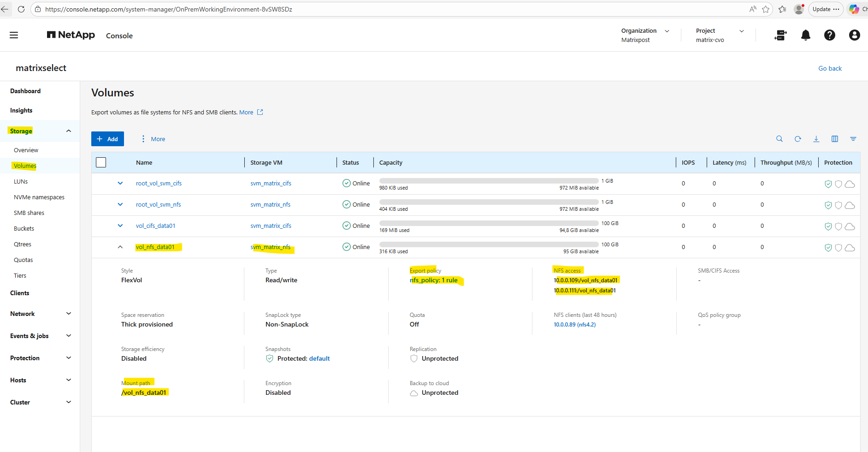Click the filter icon in volumes toolbar
Screen dimensions: 868x452
853,139
